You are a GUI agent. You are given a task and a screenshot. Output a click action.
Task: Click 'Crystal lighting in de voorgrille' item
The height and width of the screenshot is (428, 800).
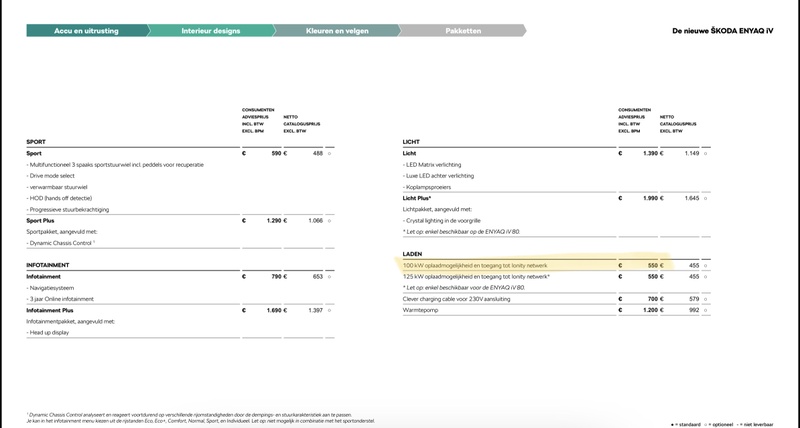[442, 220]
